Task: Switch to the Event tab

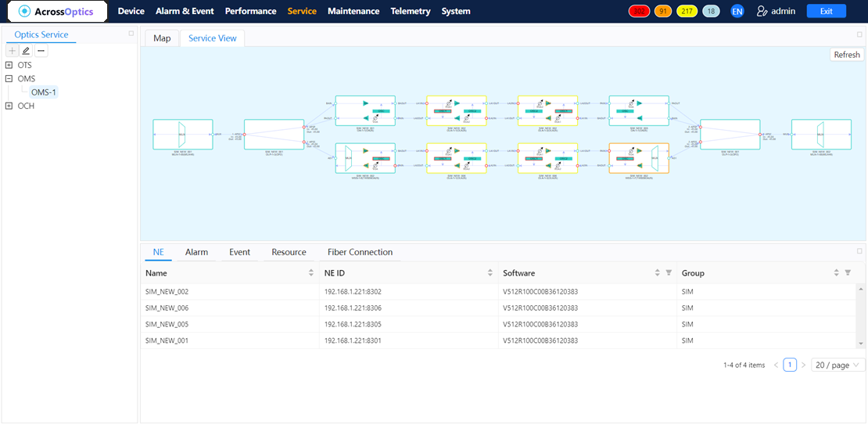Action: (x=240, y=252)
